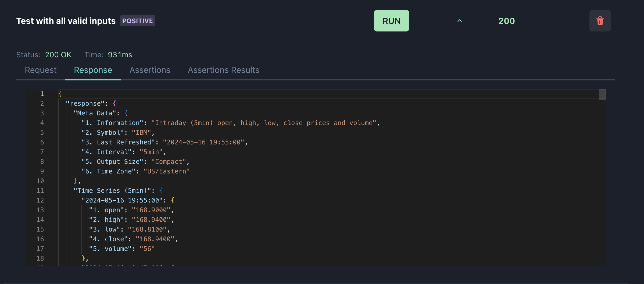644x284 pixels.
Task: Place cursor on the "Meta Data" key
Action: coord(95,113)
